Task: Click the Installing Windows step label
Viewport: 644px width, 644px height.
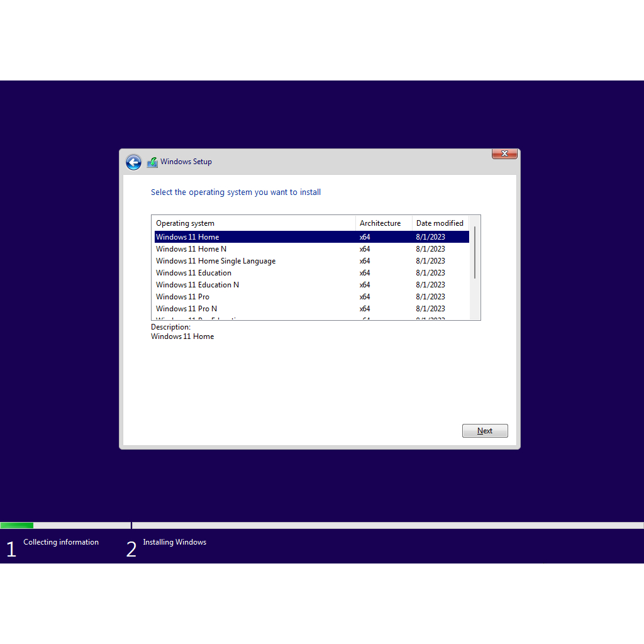Action: coord(174,542)
